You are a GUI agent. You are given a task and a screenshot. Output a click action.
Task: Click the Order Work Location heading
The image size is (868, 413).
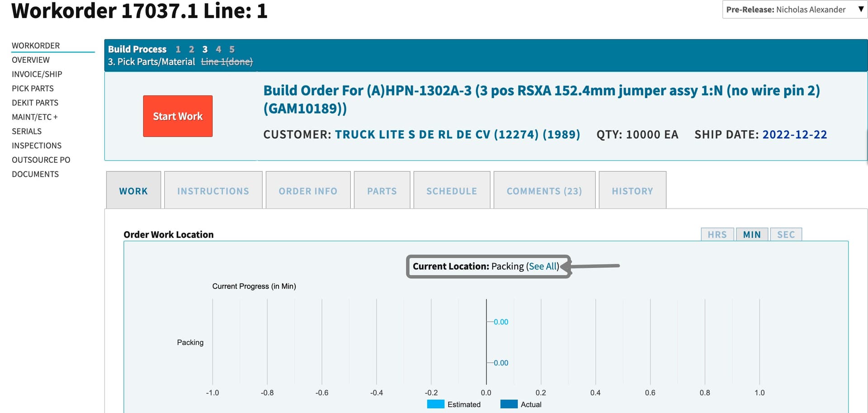coord(169,234)
